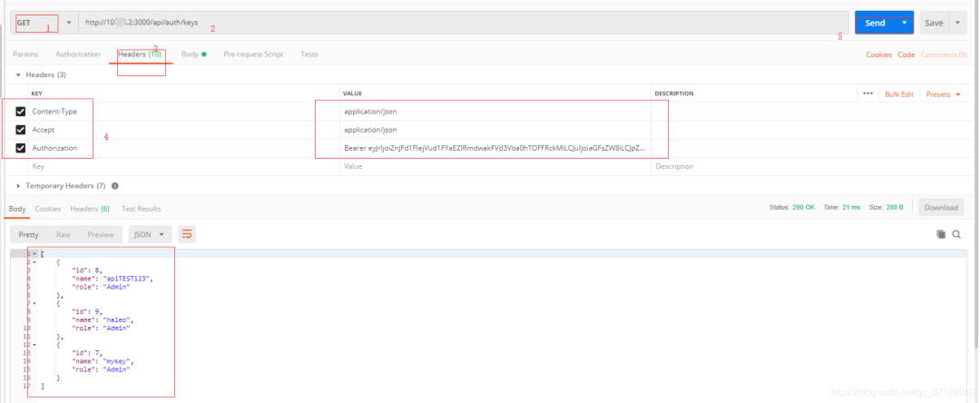Open the response search magnifier icon
The image size is (980, 403).
coord(956,234)
